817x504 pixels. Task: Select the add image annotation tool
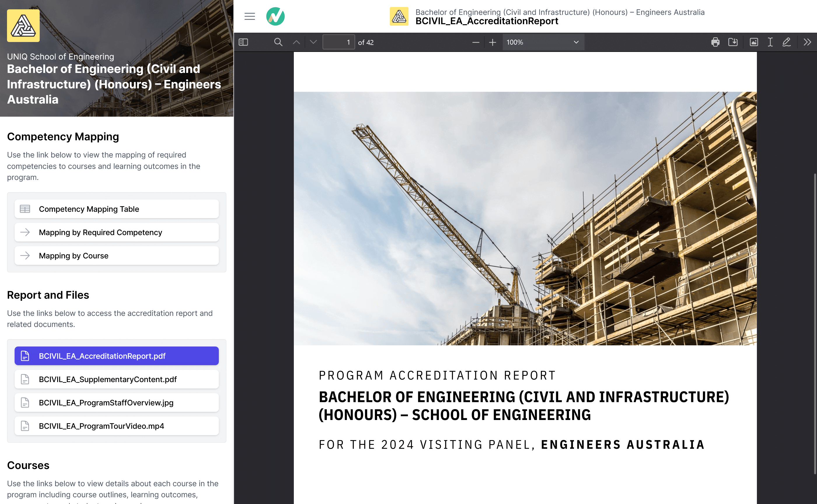[754, 42]
